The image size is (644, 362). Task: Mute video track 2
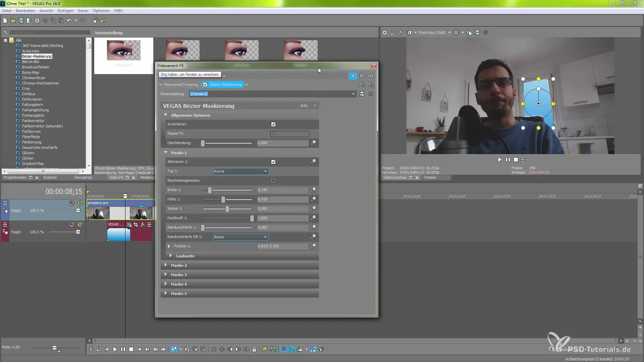72,225
